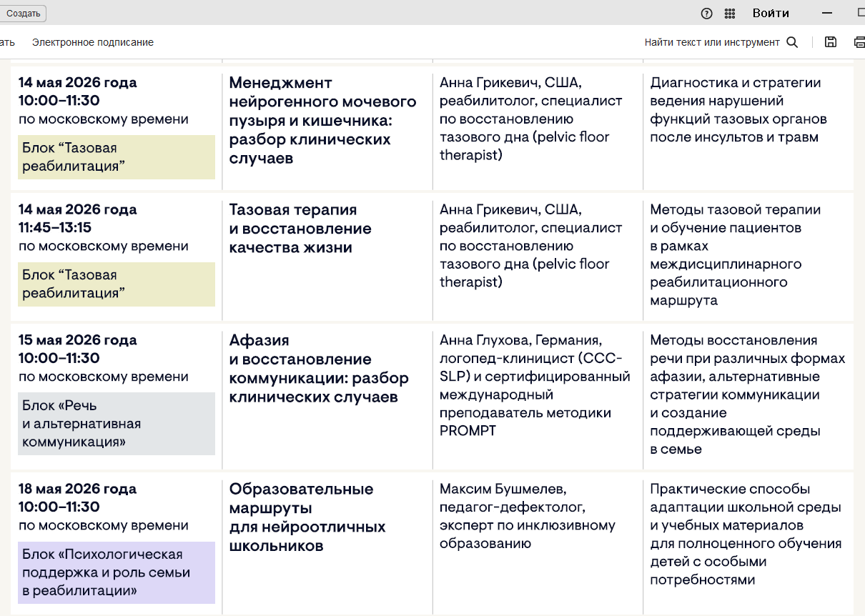865x616 pixels.
Task: Click the gray Речь и альтернативная коммуникация block
Action: click(117, 424)
